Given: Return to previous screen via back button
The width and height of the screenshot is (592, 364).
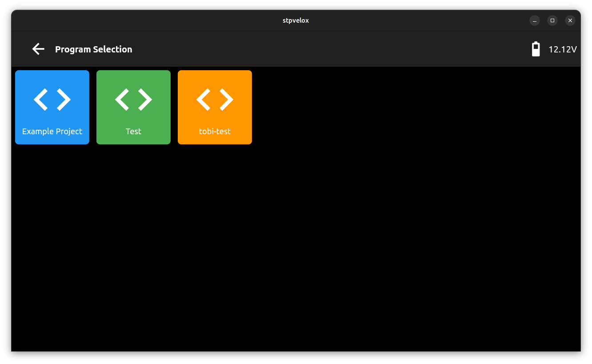Looking at the screenshot, I should click(x=38, y=49).
